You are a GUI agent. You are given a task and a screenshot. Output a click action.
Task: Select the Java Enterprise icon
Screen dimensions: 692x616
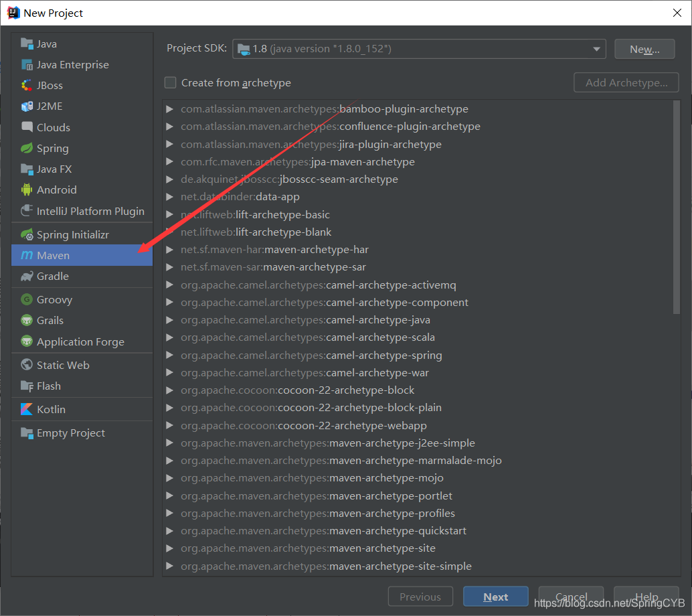click(27, 64)
